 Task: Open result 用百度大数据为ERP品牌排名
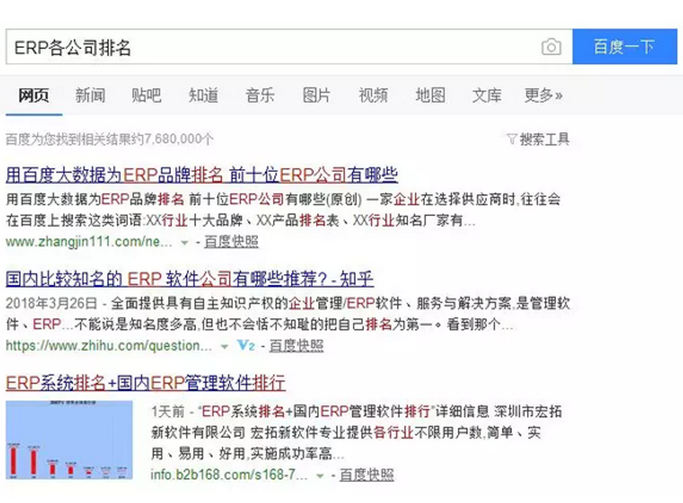tap(202, 174)
